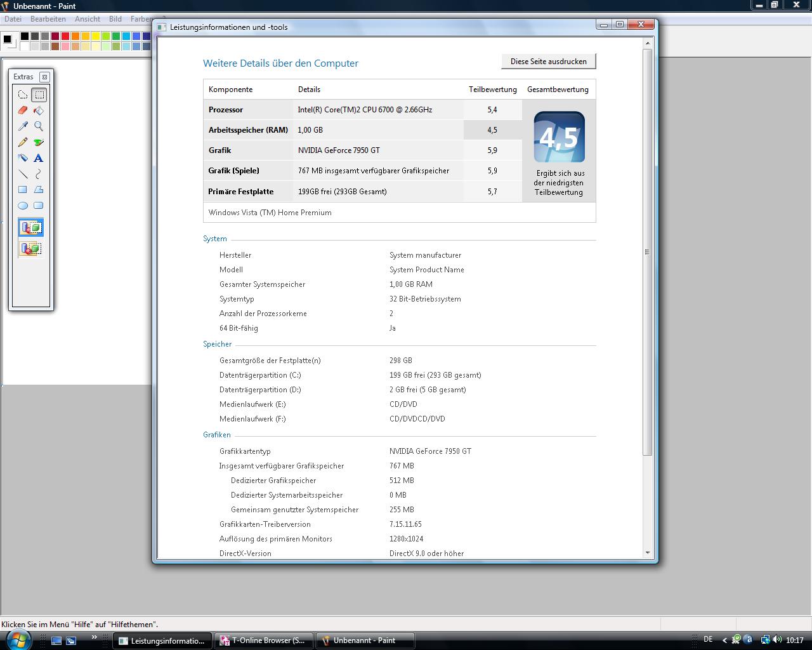Click the Prozessor subscore 5,4
This screenshot has width=812, height=650.
[492, 110]
